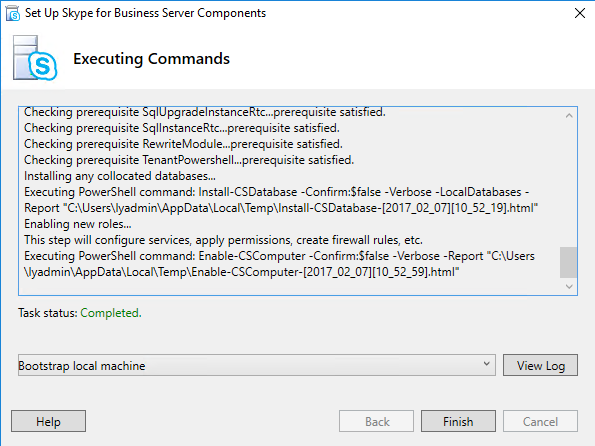Close the Set Up Skype for Business dialog

(579, 13)
